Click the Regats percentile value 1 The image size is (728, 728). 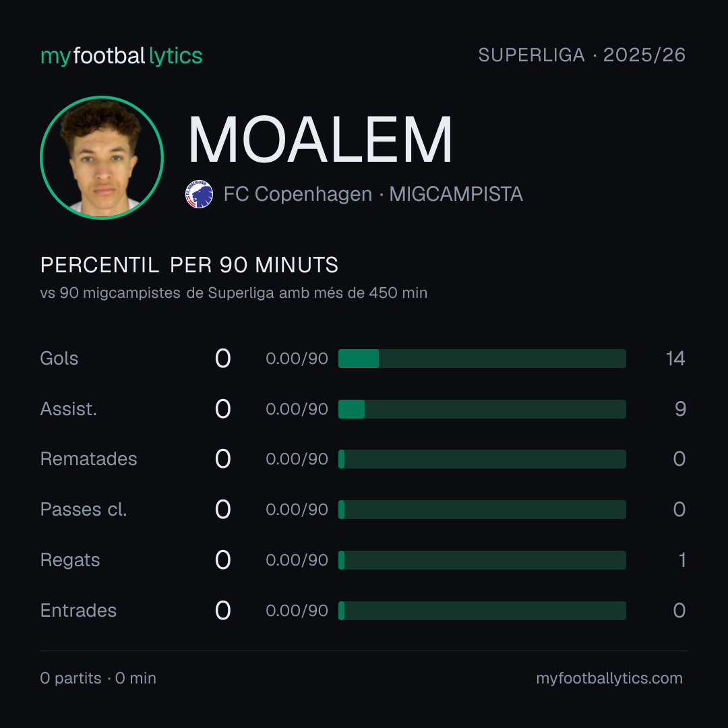click(682, 560)
